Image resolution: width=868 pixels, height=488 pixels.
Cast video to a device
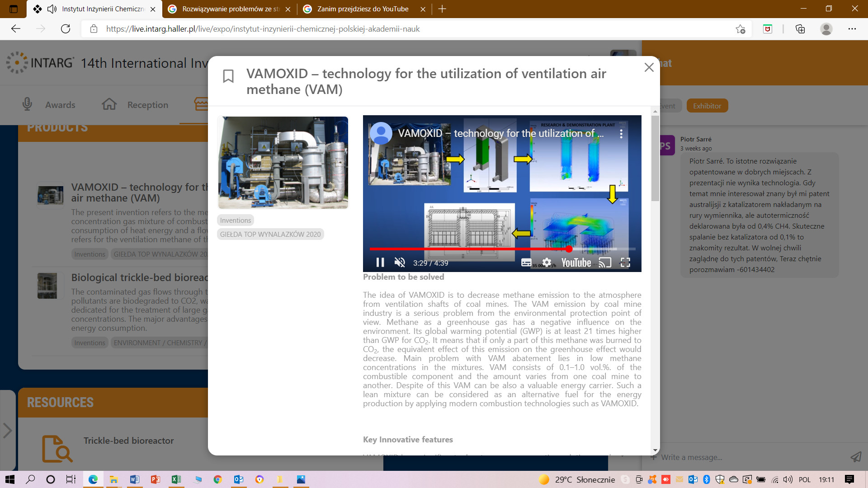click(605, 263)
